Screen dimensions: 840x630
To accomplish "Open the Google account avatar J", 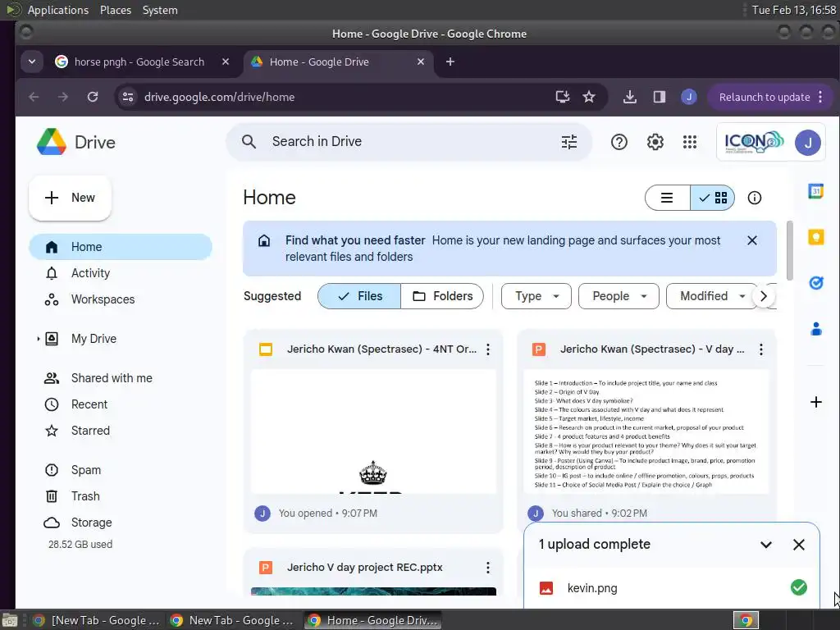I will tap(807, 143).
